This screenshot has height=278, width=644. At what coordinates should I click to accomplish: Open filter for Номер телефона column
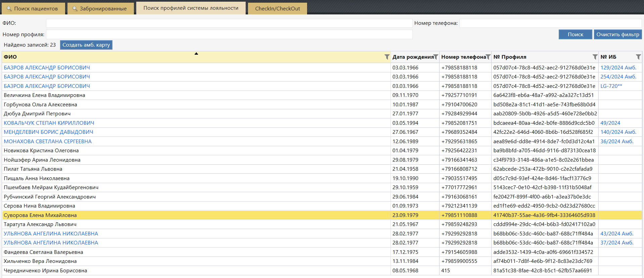click(488, 57)
